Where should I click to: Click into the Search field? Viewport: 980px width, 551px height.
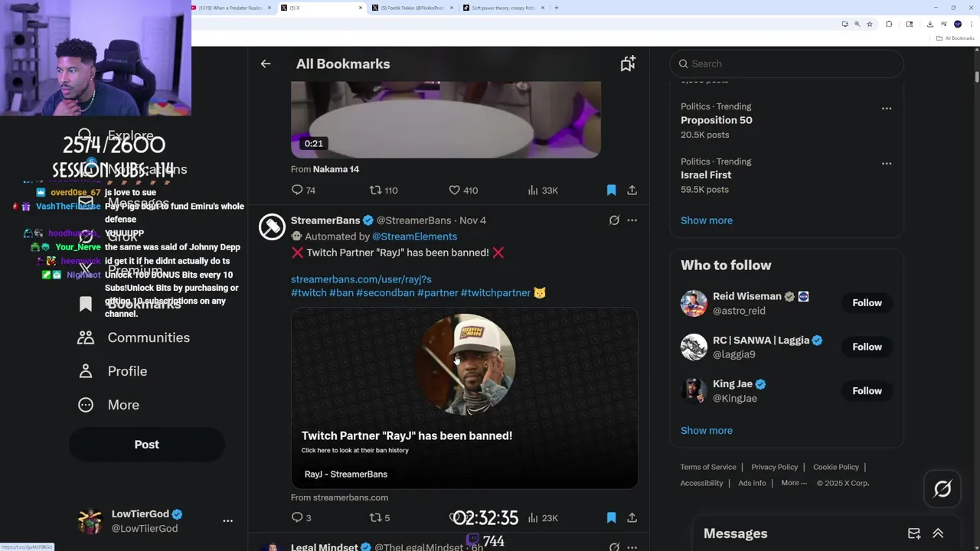(787, 64)
